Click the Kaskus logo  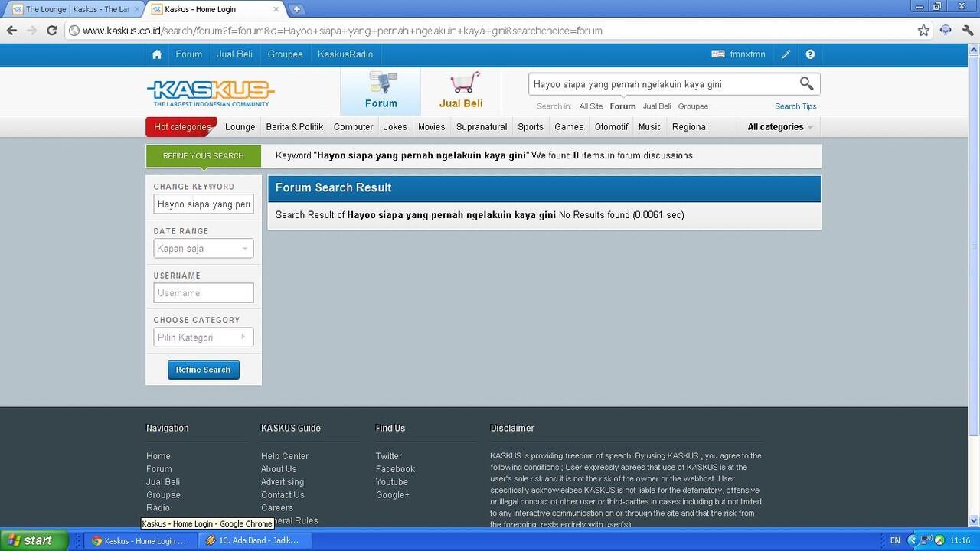point(211,93)
